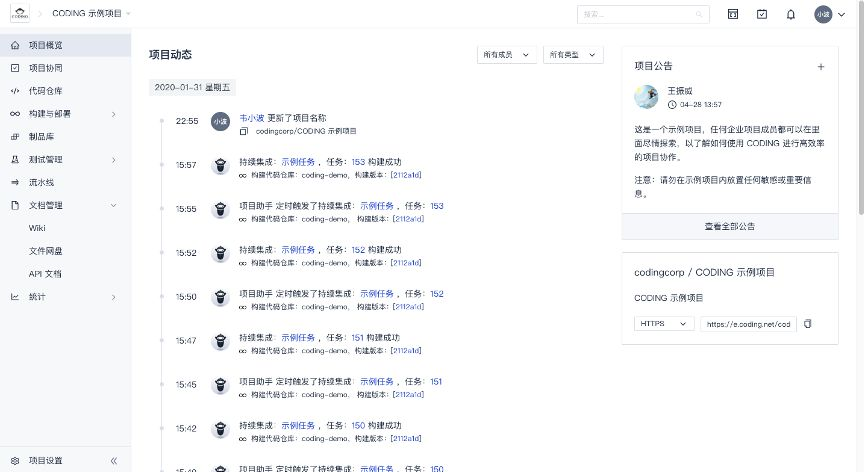Select 流水线 in sidebar
The image size is (864, 472).
(41, 182)
